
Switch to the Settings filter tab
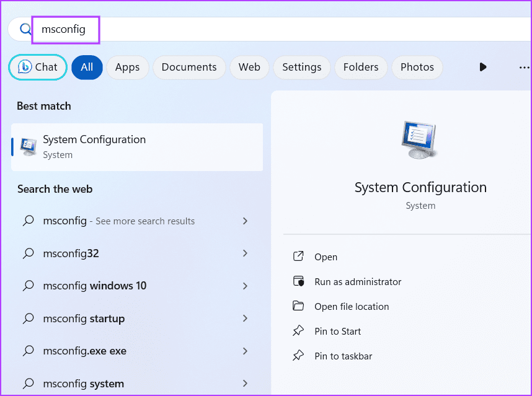[301, 67]
